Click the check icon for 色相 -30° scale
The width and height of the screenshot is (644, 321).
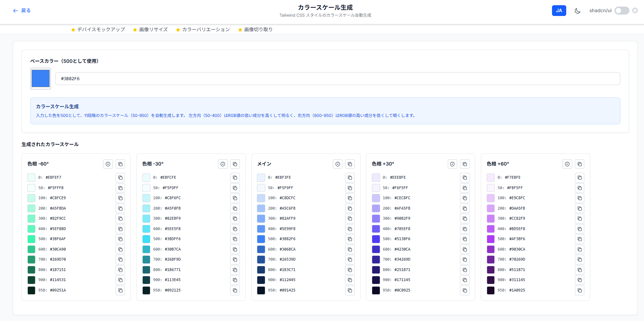(x=223, y=164)
